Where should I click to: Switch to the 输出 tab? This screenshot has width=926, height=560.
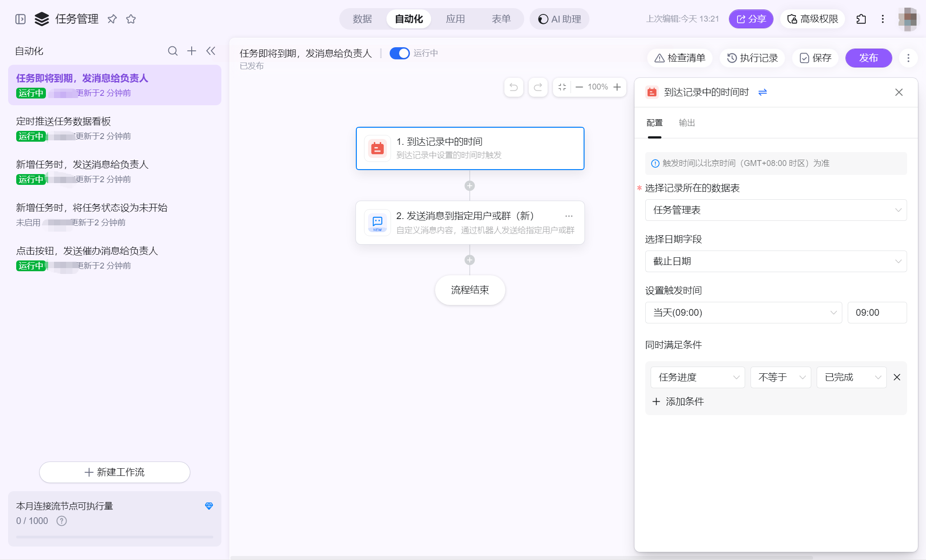tap(687, 123)
